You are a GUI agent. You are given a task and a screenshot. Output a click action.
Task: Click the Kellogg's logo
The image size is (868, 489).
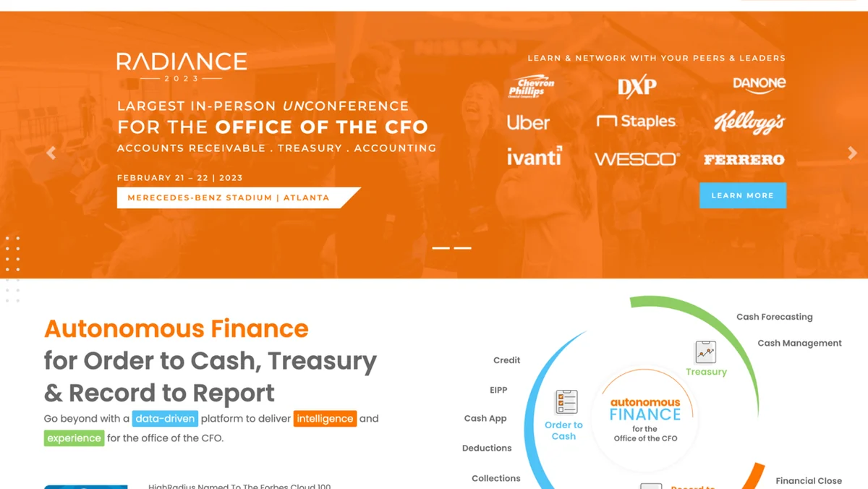coord(749,123)
